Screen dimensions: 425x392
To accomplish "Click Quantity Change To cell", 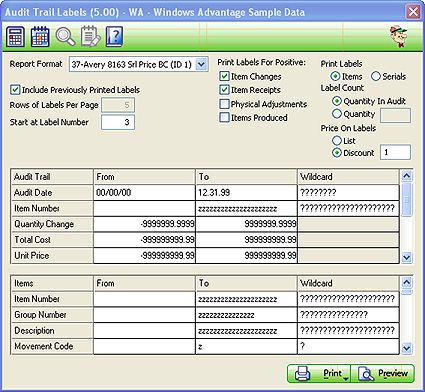I will click(x=247, y=224).
